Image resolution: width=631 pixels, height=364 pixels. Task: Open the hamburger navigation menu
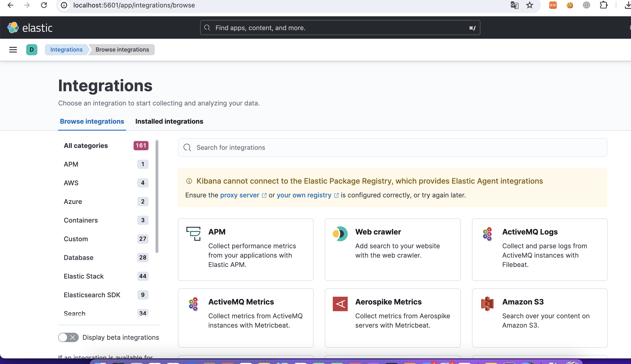pyautogui.click(x=13, y=50)
